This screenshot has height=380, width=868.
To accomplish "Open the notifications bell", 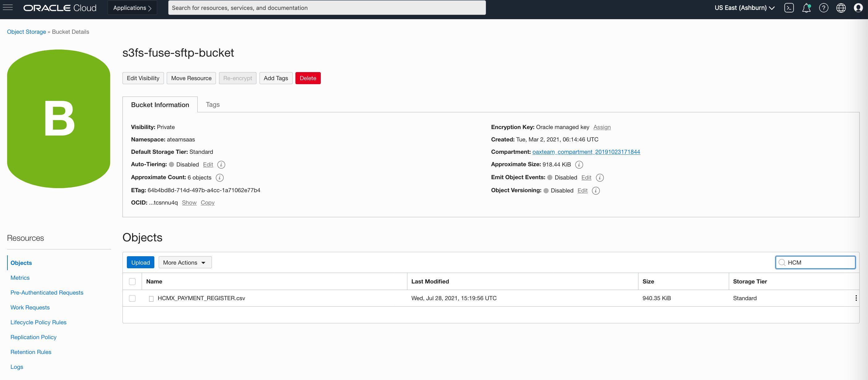I will pos(806,8).
